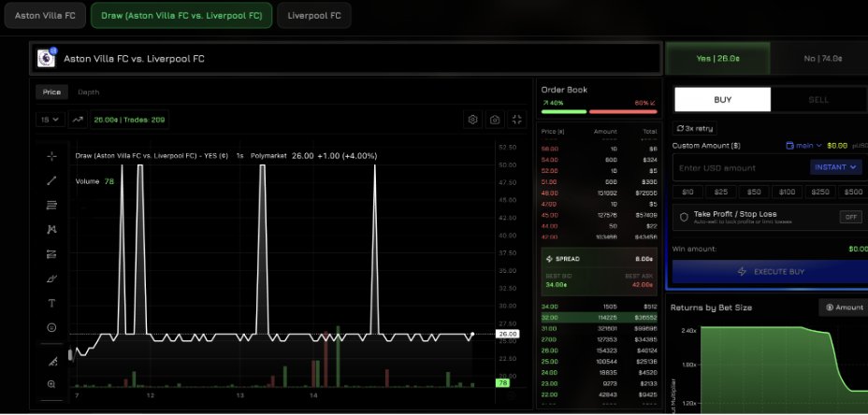The height and width of the screenshot is (415, 868).
Task: Switch to the Price chart tab
Action: click(52, 92)
